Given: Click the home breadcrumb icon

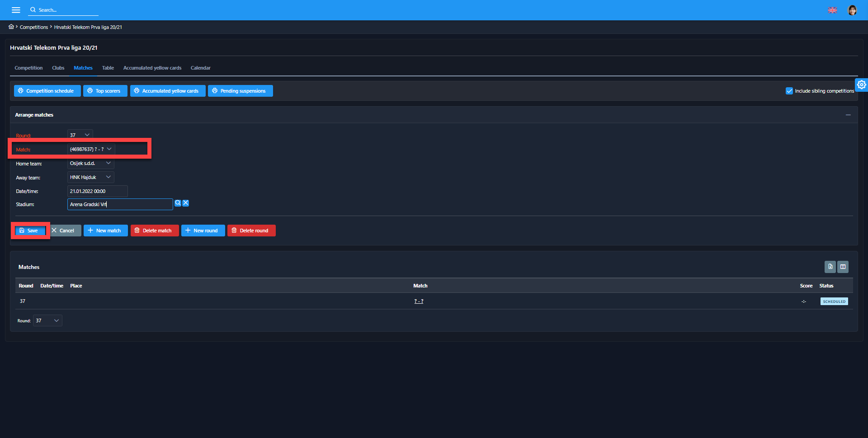Looking at the screenshot, I should click(11, 27).
